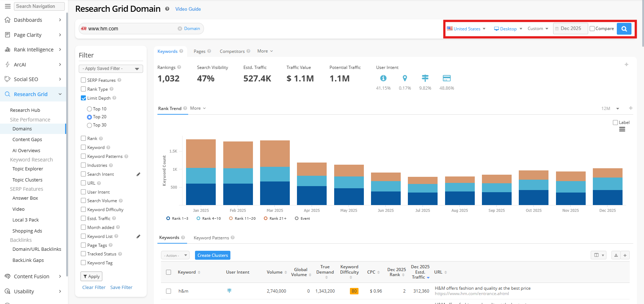This screenshot has width=644, height=304.
Task: Switch to the Competitors tab
Action: [232, 51]
